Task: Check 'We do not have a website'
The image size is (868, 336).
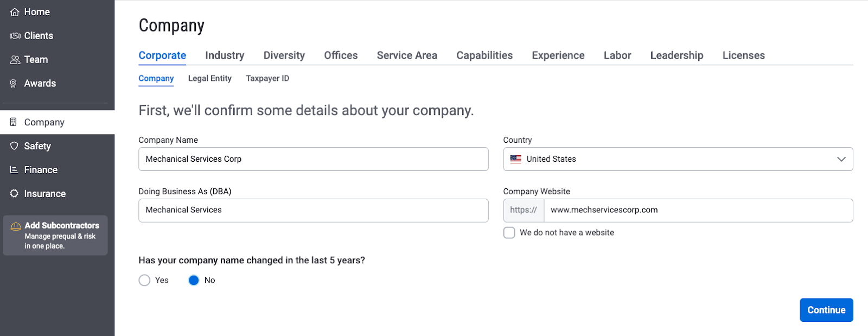Action: 509,233
